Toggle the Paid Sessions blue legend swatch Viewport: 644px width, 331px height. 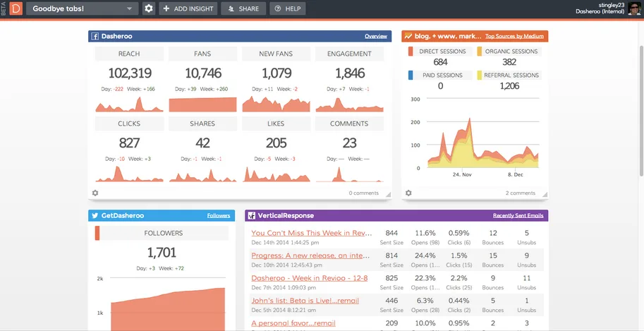[411, 76]
